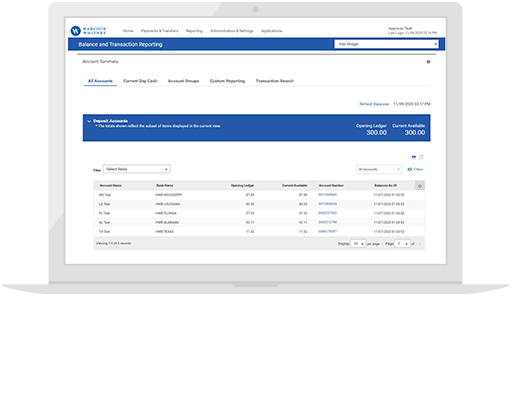Click the Approver Test user name
The width and height of the screenshot is (512, 400).
tap(400, 28)
